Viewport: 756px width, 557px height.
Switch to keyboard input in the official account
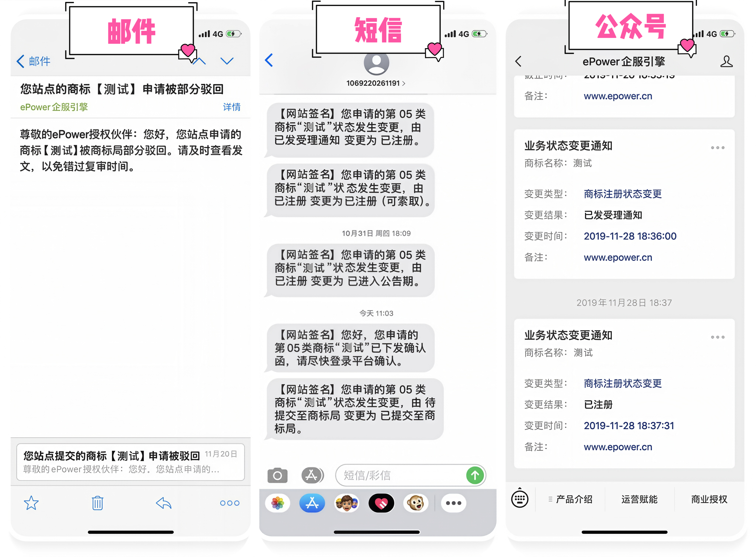click(x=520, y=499)
